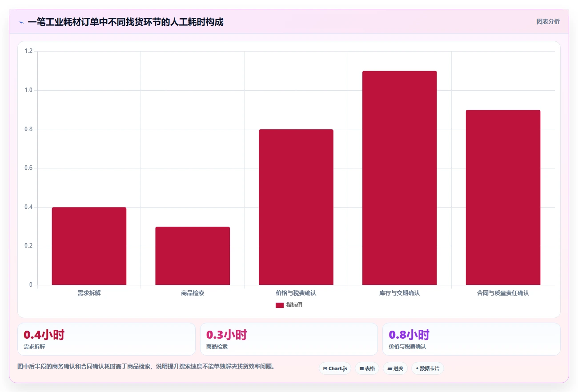The height and width of the screenshot is (392, 578).
Task: Click the 需求拆解 x-axis label
Action: (x=89, y=293)
